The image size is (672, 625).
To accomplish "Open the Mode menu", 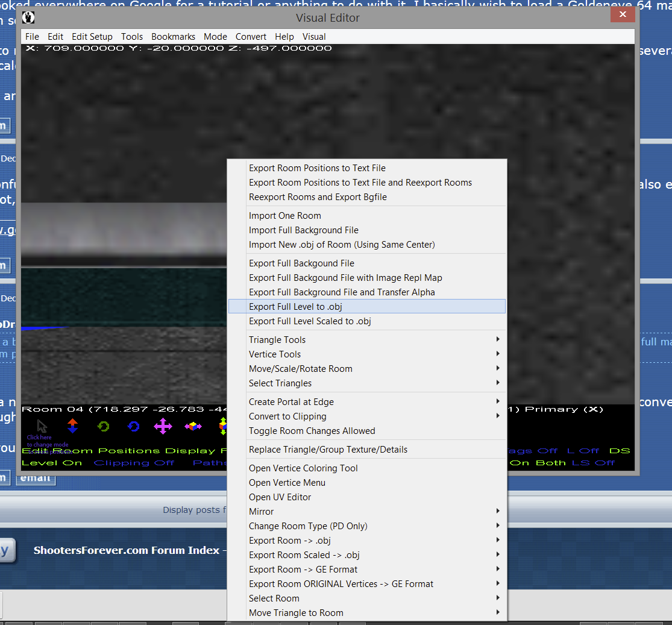I will (x=215, y=37).
